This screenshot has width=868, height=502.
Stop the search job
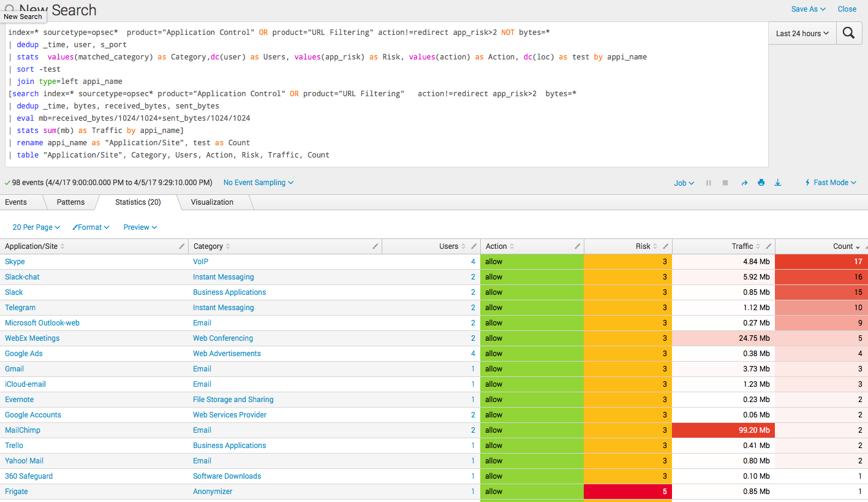pyautogui.click(x=725, y=183)
